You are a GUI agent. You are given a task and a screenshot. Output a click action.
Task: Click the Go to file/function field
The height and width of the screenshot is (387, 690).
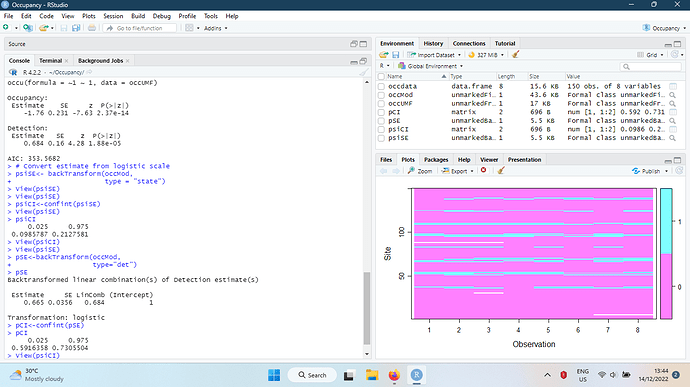click(140, 28)
